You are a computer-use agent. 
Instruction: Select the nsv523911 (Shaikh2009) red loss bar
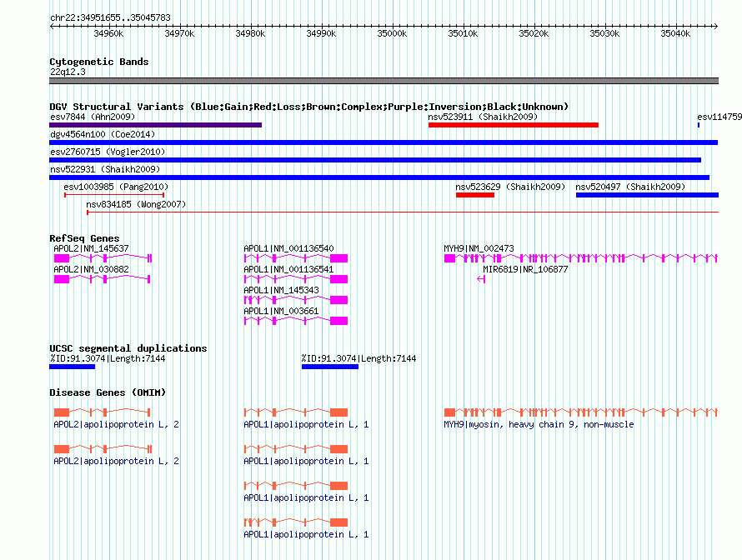point(514,125)
